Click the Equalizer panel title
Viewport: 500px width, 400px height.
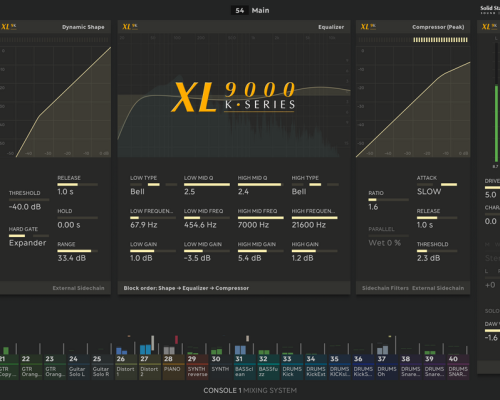[x=331, y=27]
